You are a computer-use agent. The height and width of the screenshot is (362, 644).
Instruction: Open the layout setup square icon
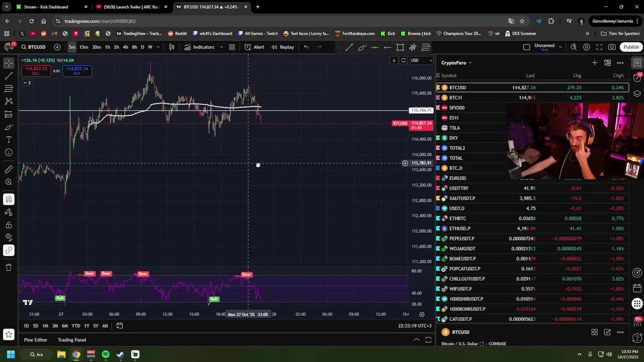[x=526, y=47]
